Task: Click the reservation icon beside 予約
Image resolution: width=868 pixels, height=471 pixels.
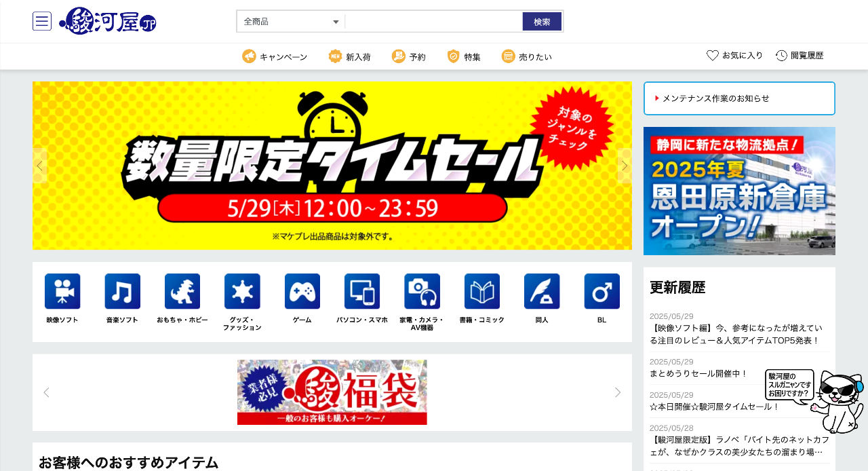Action: point(399,56)
